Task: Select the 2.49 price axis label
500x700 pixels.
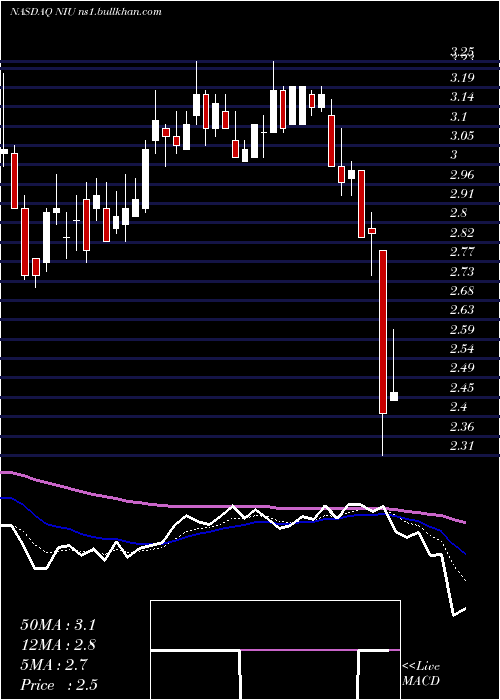Action: pyautogui.click(x=462, y=368)
